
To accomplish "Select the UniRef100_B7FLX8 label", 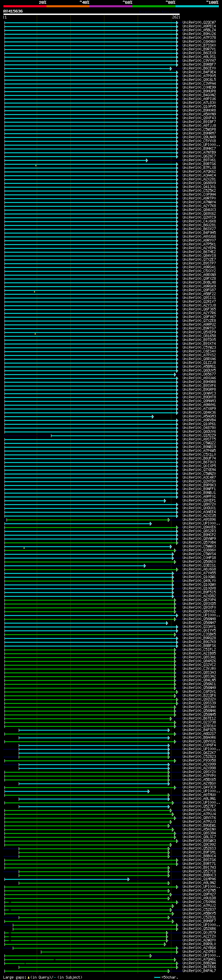I will (199, 168).
